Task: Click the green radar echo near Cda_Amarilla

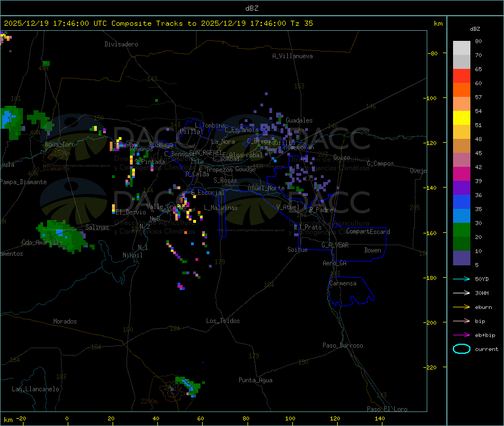Action: pos(64,236)
